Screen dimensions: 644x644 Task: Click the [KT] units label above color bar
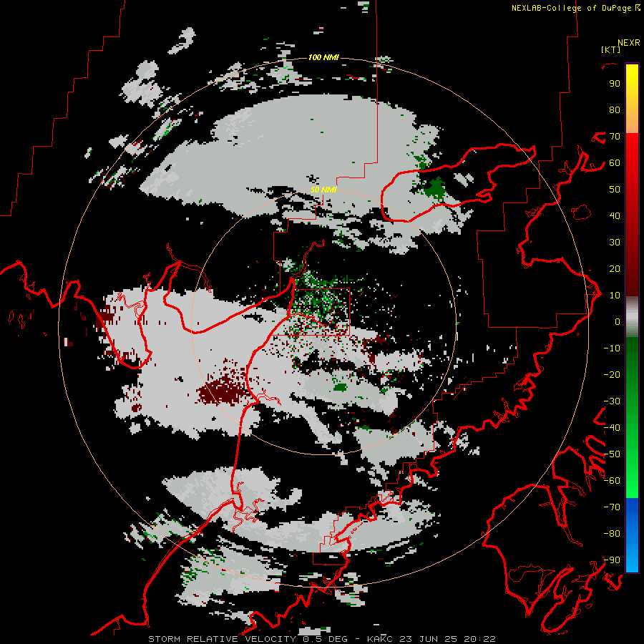pyautogui.click(x=610, y=49)
